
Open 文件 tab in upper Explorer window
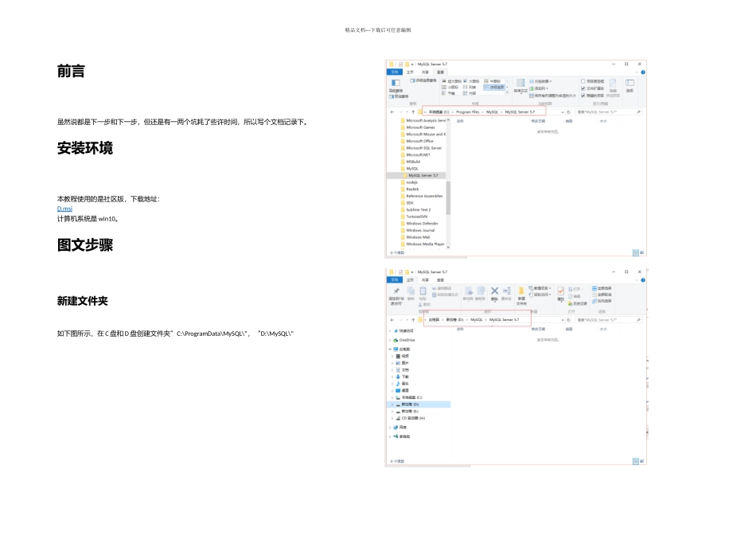[x=395, y=72]
